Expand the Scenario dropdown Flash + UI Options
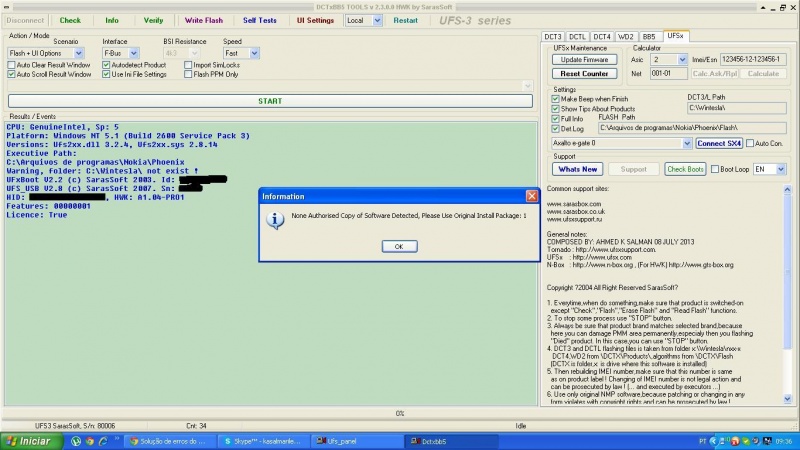 [78, 53]
